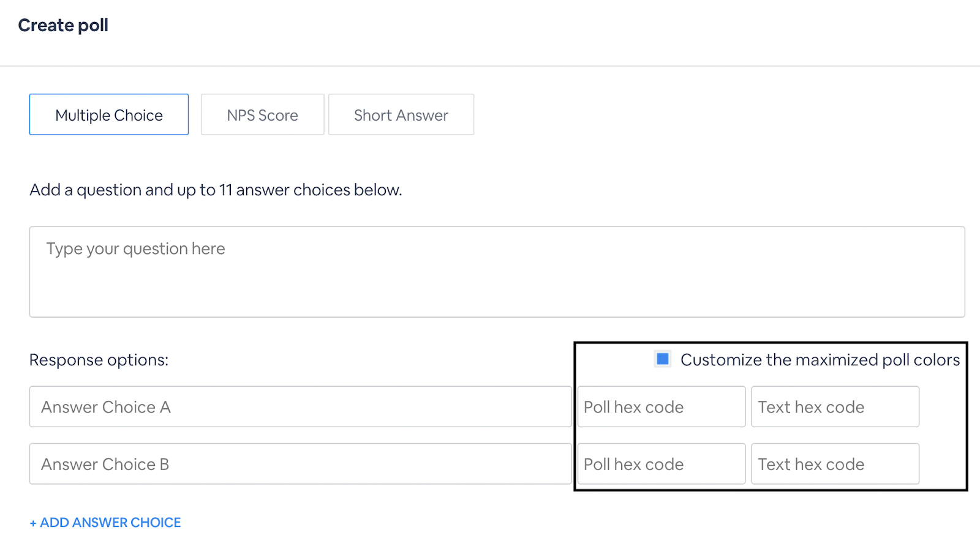Click Text hex code for Choice A
The image size is (980, 549).
click(x=835, y=406)
